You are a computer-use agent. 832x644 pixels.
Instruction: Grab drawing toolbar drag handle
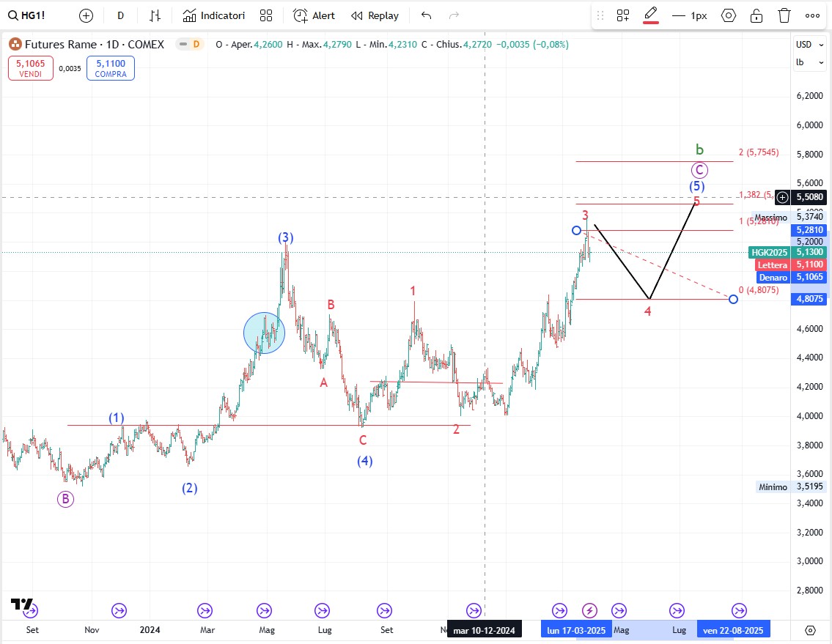pyautogui.click(x=600, y=16)
